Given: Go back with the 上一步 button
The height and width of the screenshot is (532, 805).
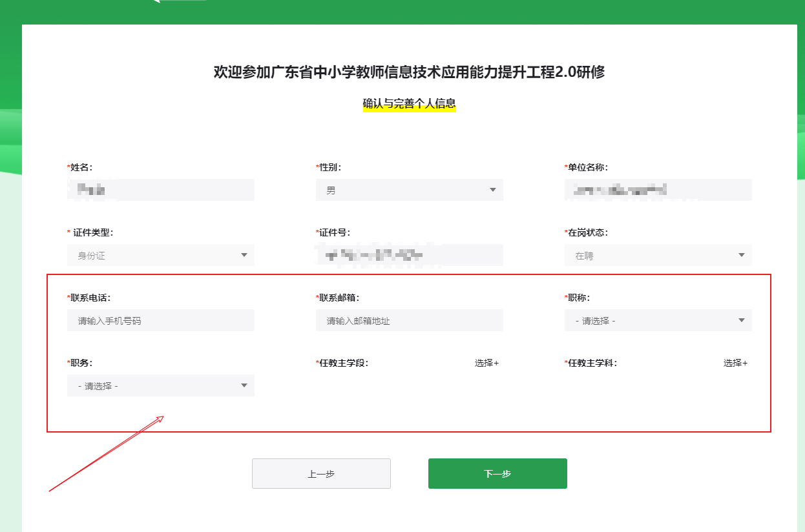Looking at the screenshot, I should [x=321, y=473].
